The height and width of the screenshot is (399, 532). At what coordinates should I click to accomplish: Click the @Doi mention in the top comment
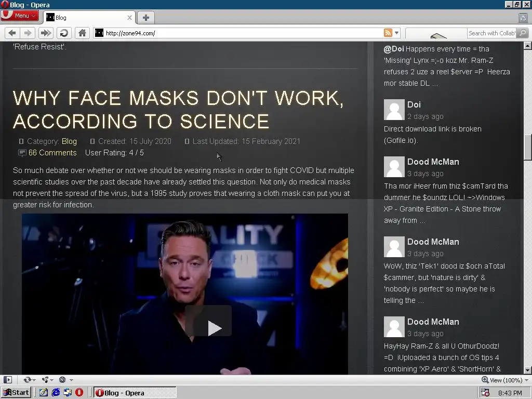click(x=394, y=49)
